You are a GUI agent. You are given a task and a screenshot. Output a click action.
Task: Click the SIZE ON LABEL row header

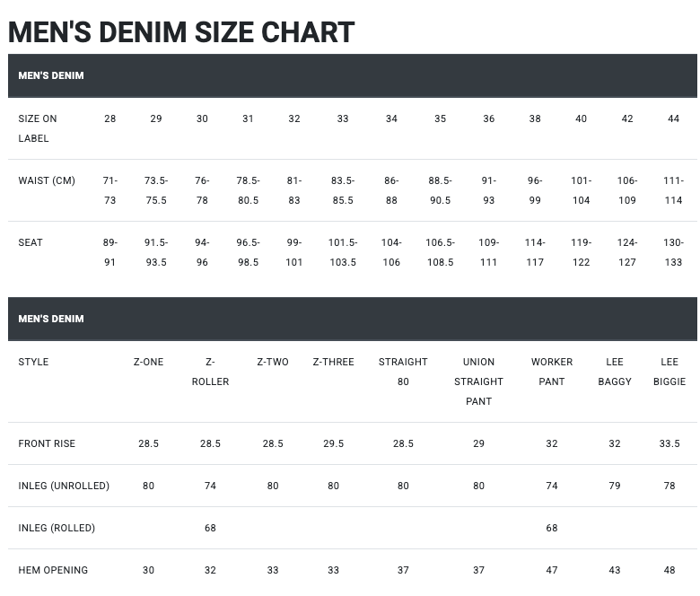coord(38,128)
